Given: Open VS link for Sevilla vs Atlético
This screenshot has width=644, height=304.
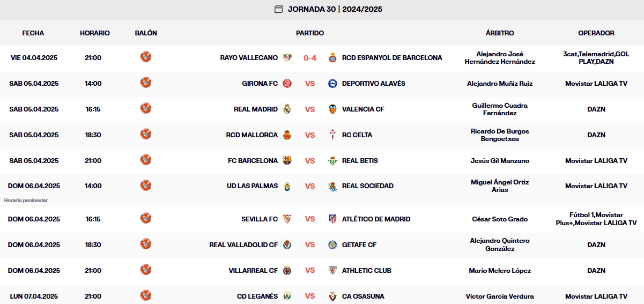Looking at the screenshot, I should point(310,219).
